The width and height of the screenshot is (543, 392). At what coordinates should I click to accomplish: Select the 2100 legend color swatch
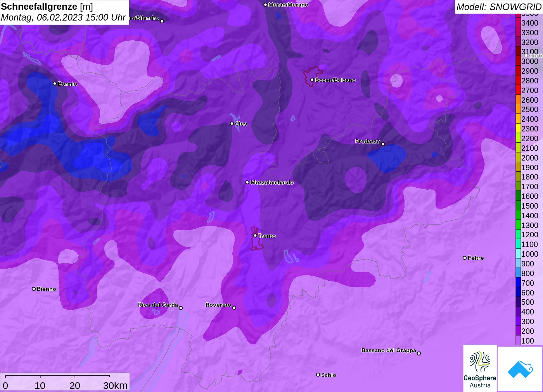click(x=518, y=148)
